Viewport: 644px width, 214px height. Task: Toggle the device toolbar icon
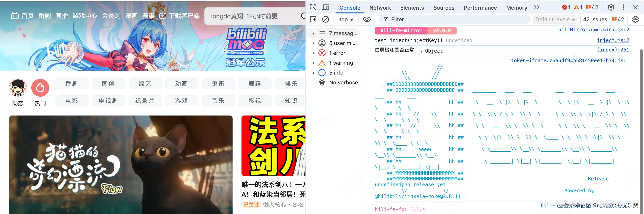click(x=326, y=8)
